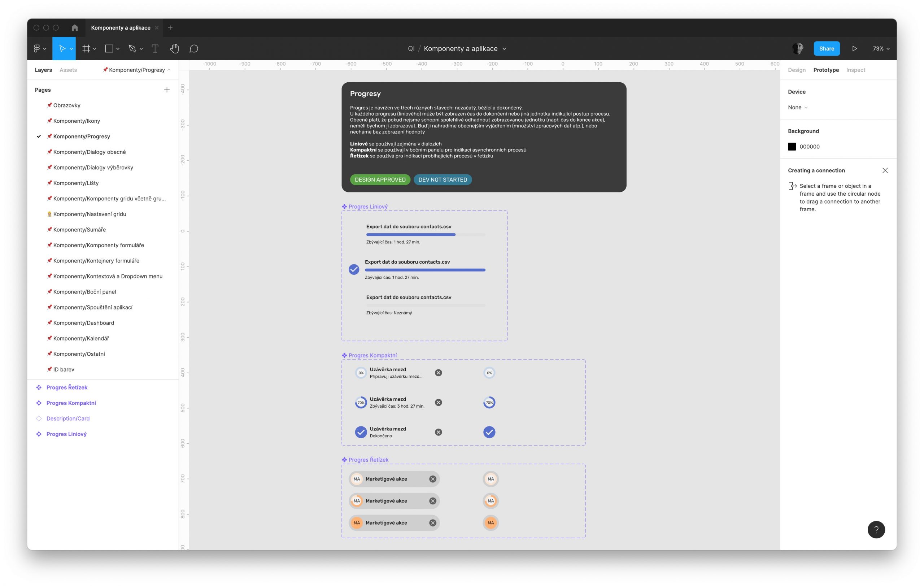924x586 pixels.
Task: Open the Assets tab
Action: click(x=68, y=70)
